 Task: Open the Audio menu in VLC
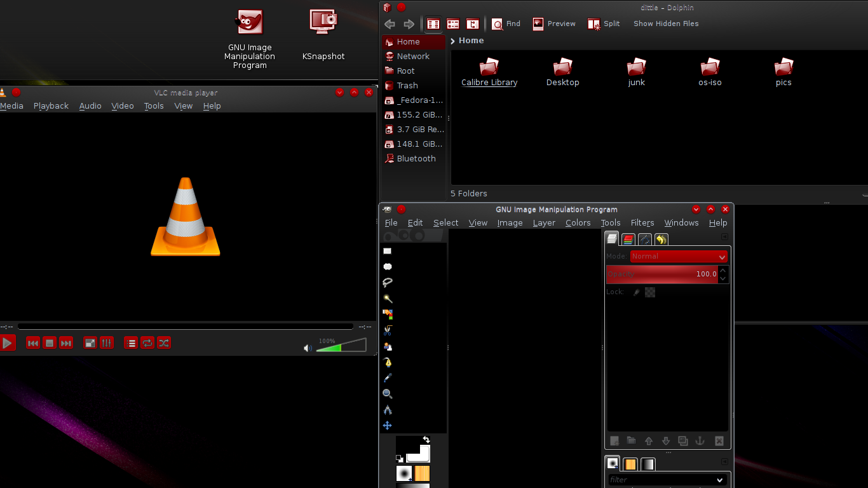click(90, 106)
